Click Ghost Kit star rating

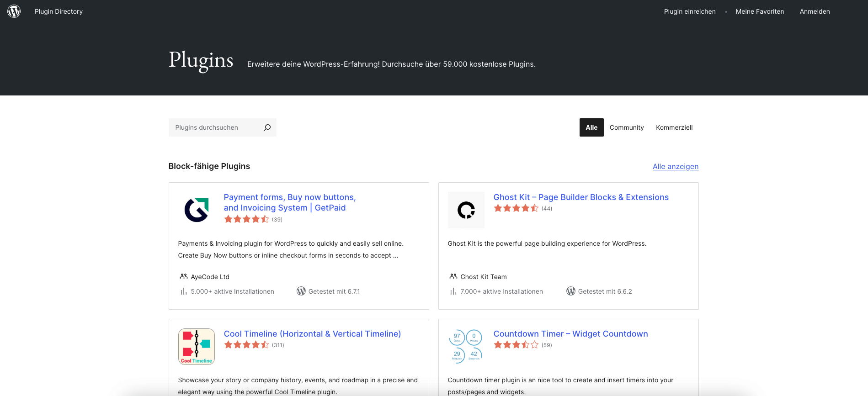[516, 208]
